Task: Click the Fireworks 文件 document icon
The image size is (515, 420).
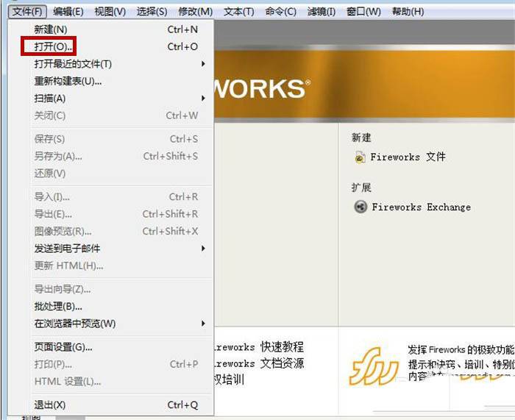Action: point(360,157)
